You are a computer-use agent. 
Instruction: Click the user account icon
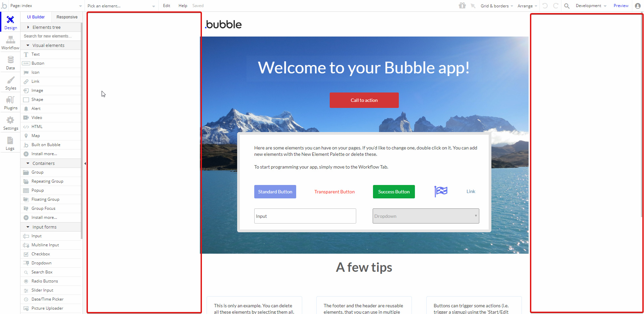click(638, 6)
